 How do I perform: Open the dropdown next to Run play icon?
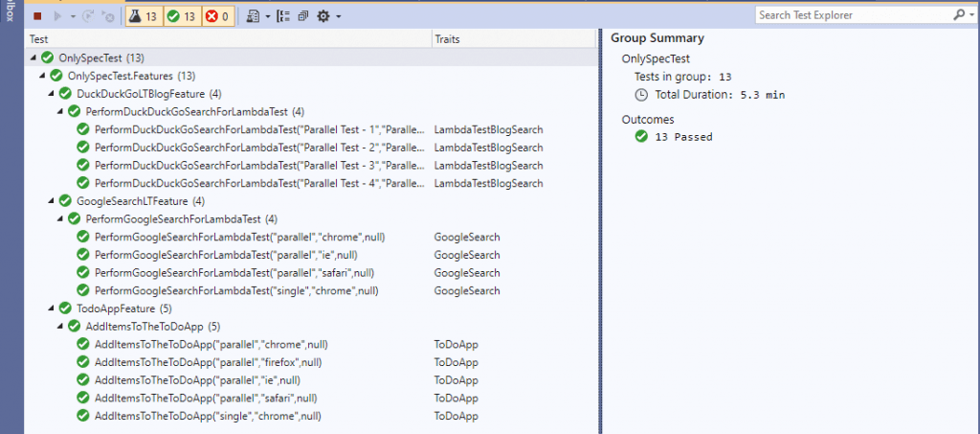[73, 16]
